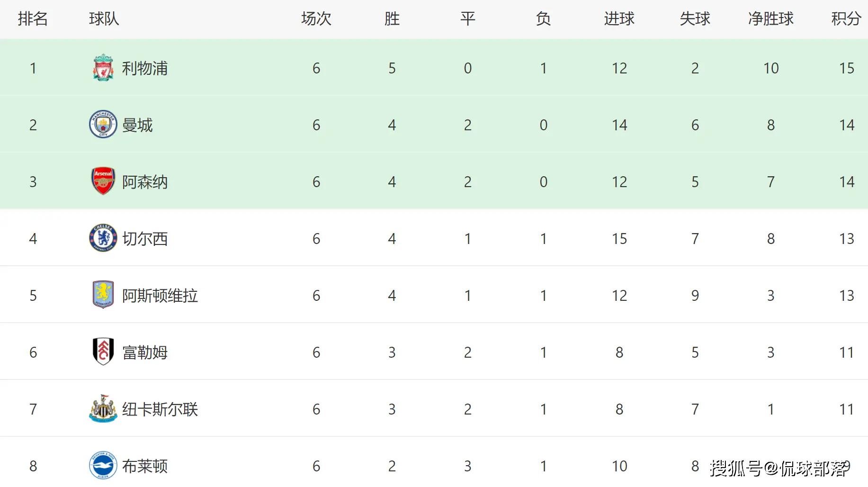868x487 pixels.
Task: Click the 场次 column header
Action: point(316,19)
